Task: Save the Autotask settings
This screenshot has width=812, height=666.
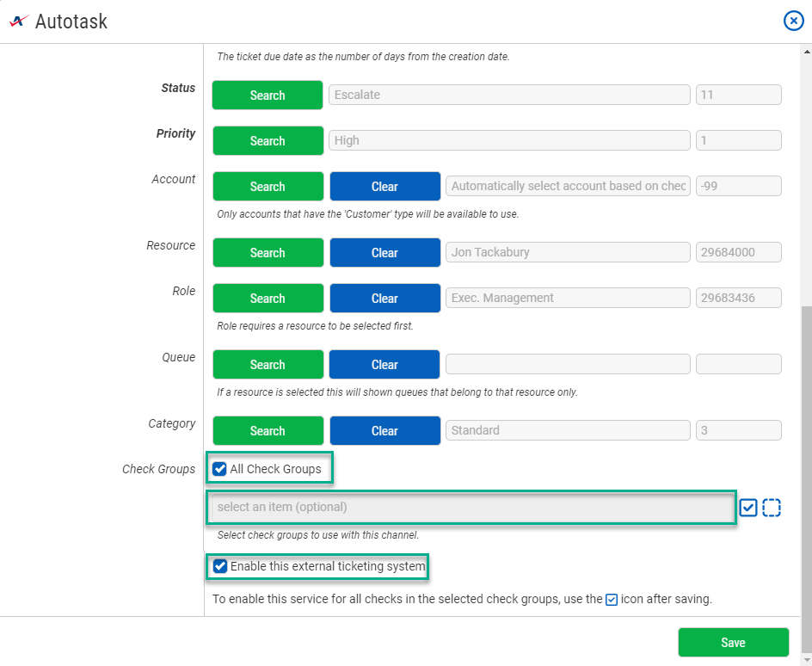Action: pos(733,643)
